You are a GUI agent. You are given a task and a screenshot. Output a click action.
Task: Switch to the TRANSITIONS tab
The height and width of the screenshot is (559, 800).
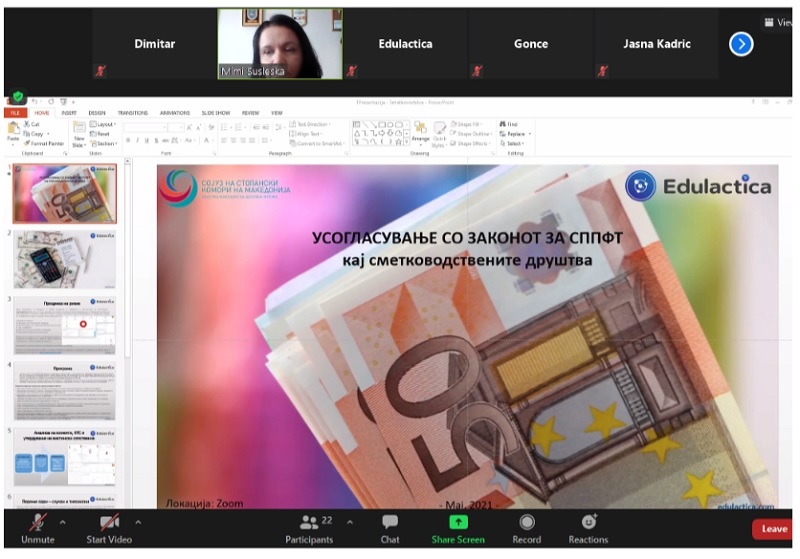pyautogui.click(x=133, y=113)
